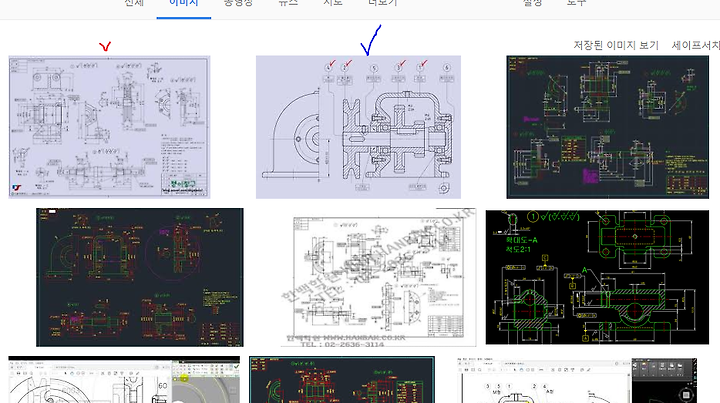Open the '설정' search settings menu
The width and height of the screenshot is (720, 403).
click(x=533, y=3)
